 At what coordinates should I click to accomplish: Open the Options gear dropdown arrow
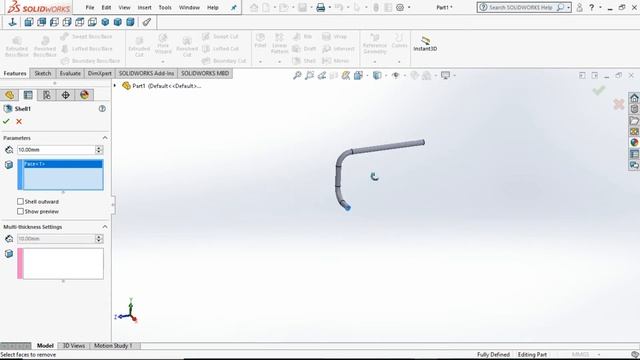(409, 7)
